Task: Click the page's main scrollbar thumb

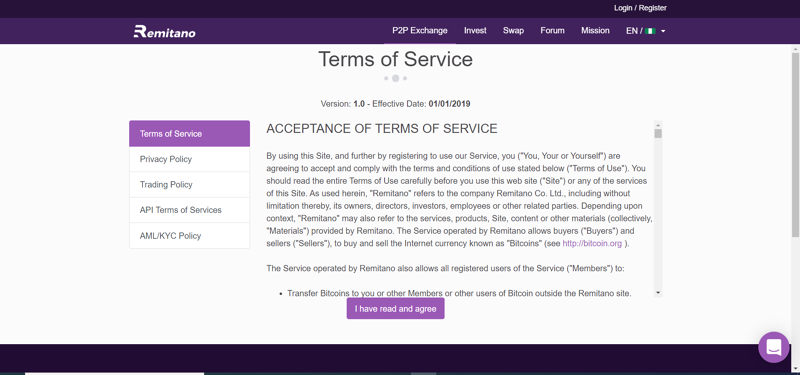Action: point(795,144)
